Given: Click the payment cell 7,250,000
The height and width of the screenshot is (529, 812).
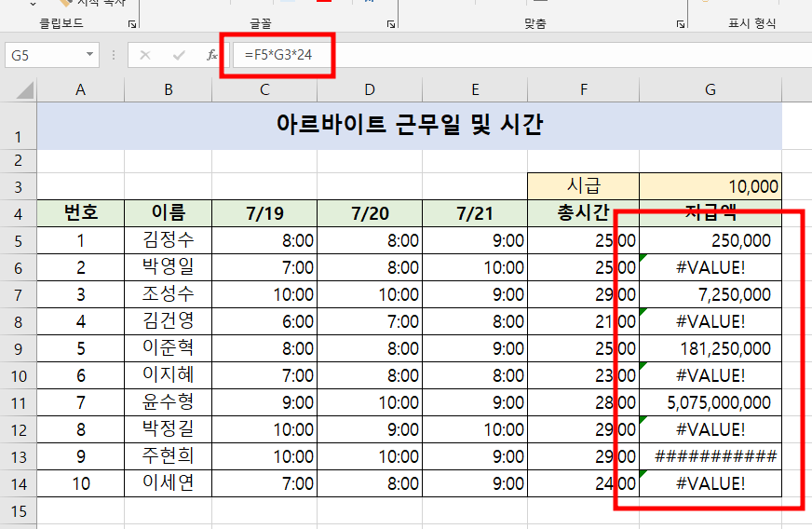Looking at the screenshot, I should click(x=710, y=294).
